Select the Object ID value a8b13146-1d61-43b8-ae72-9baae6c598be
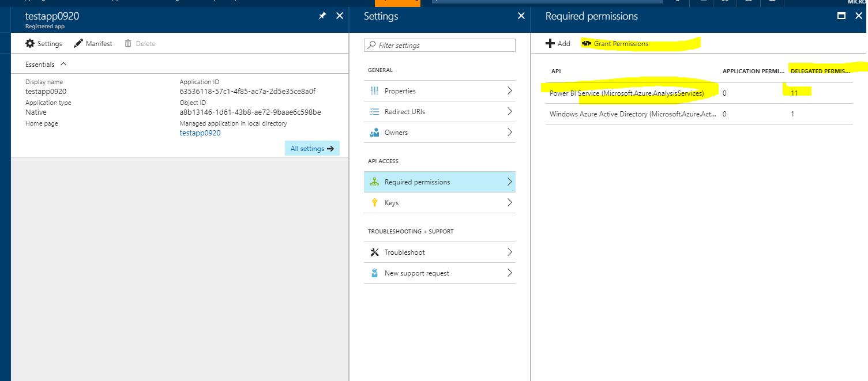The height and width of the screenshot is (381, 868). tap(250, 112)
